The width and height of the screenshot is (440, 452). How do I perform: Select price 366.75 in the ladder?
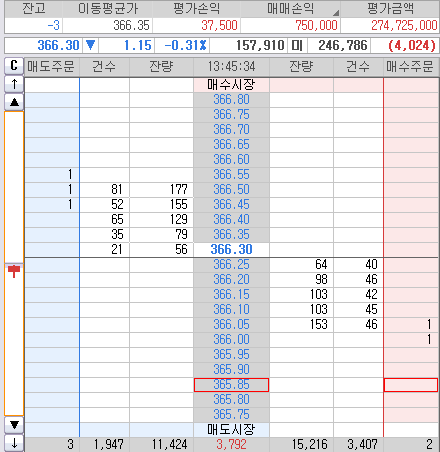click(231, 114)
